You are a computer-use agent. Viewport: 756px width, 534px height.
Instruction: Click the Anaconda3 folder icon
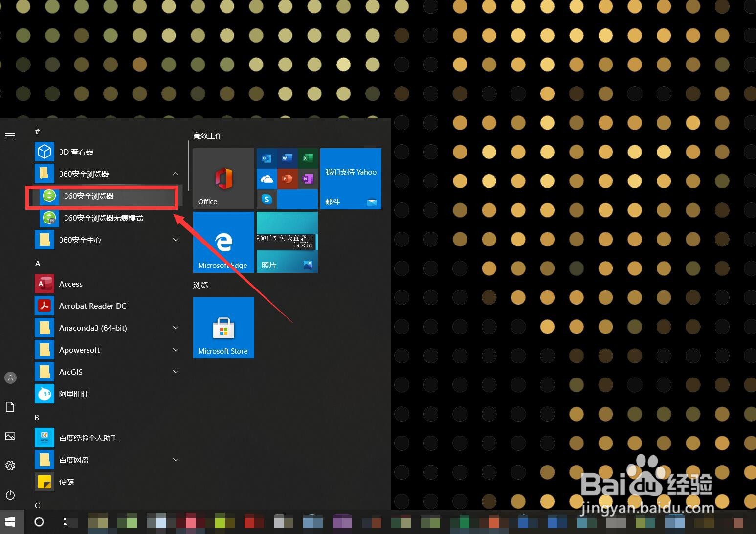point(44,328)
